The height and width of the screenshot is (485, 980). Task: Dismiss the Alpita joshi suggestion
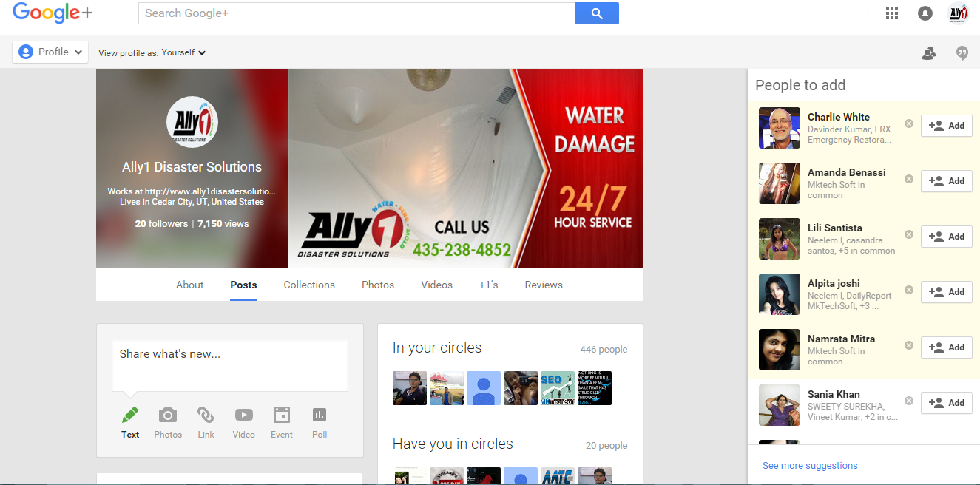click(909, 290)
